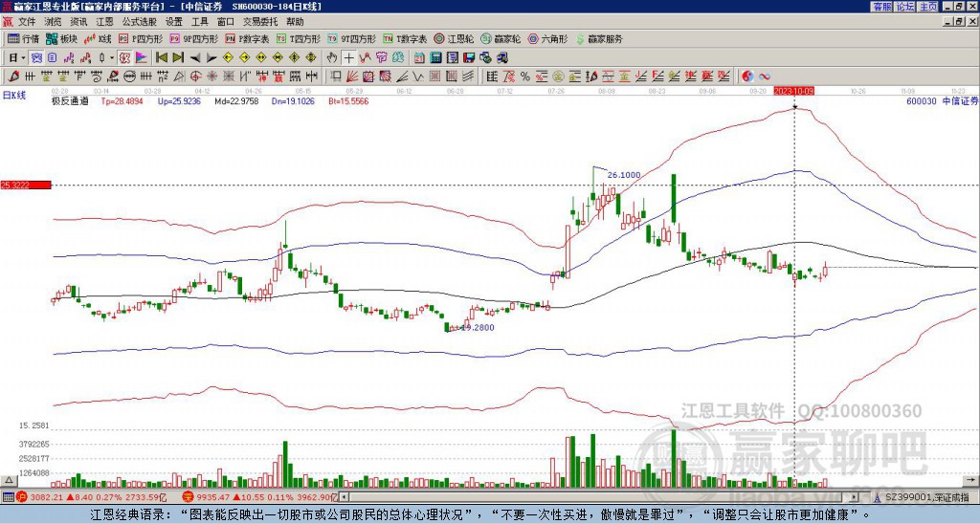
Task: Open the T数字表 number table
Action: [405, 38]
